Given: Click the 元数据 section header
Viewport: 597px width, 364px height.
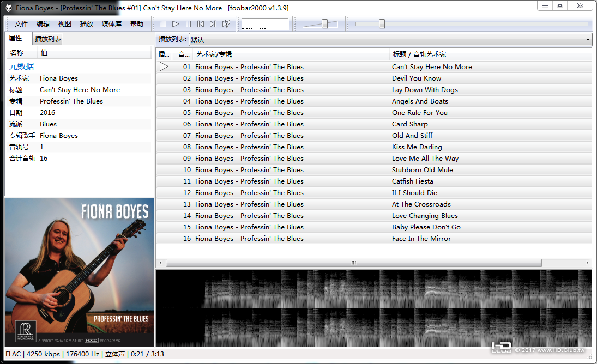Looking at the screenshot, I should (22, 66).
